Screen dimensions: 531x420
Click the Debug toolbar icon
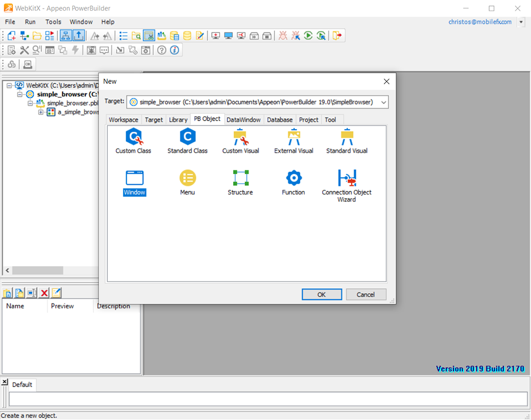coord(283,36)
